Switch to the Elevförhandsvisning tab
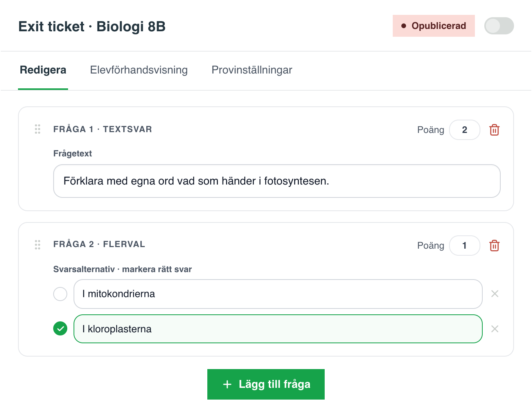532x416 pixels. (139, 70)
